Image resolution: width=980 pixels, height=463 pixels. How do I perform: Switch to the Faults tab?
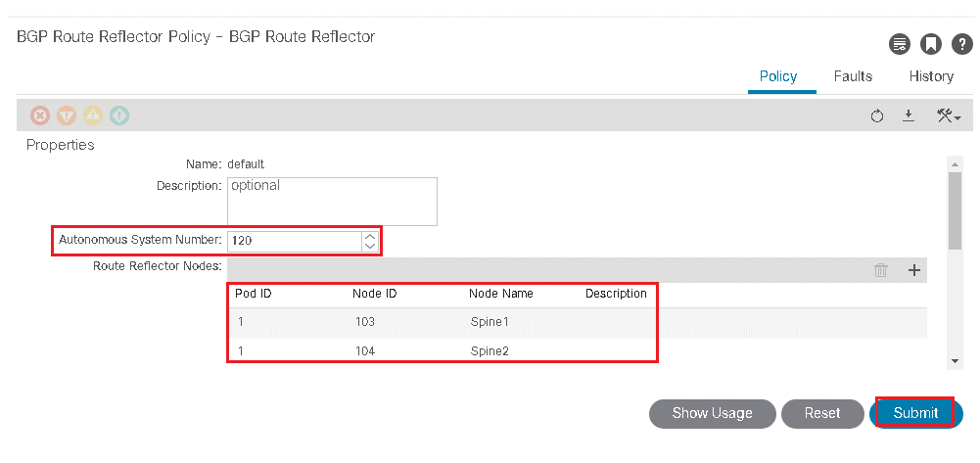coord(853,76)
